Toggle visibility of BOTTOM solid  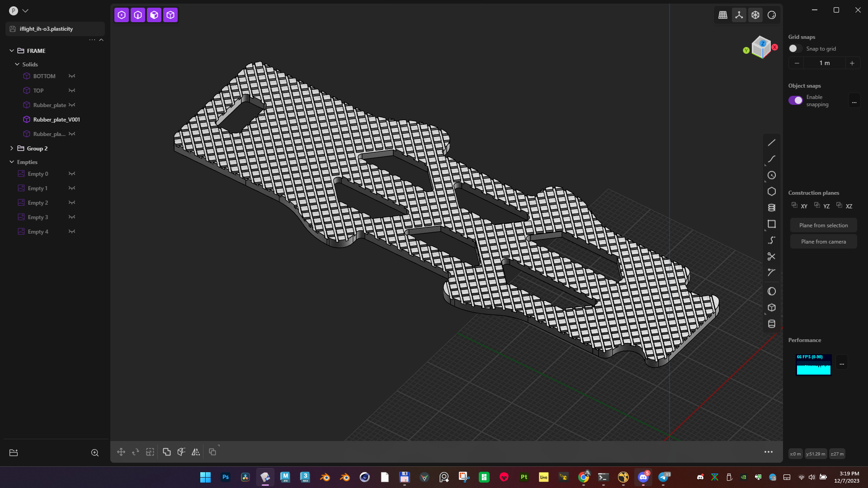click(x=72, y=76)
